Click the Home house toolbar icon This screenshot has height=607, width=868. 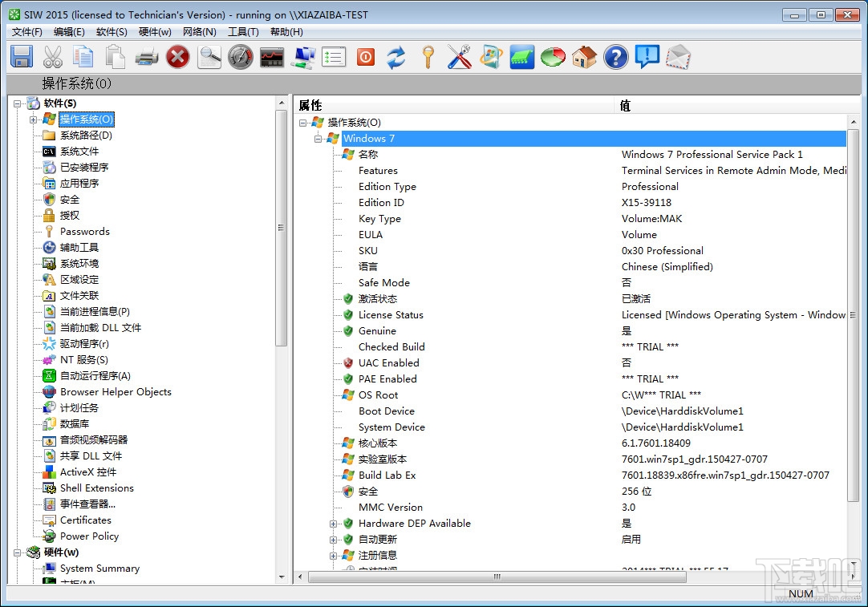click(585, 57)
